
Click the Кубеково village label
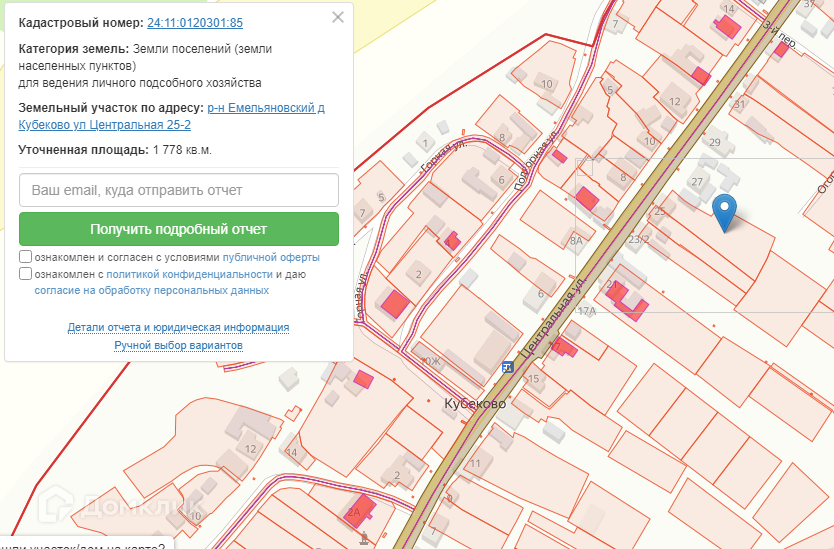[475, 404]
